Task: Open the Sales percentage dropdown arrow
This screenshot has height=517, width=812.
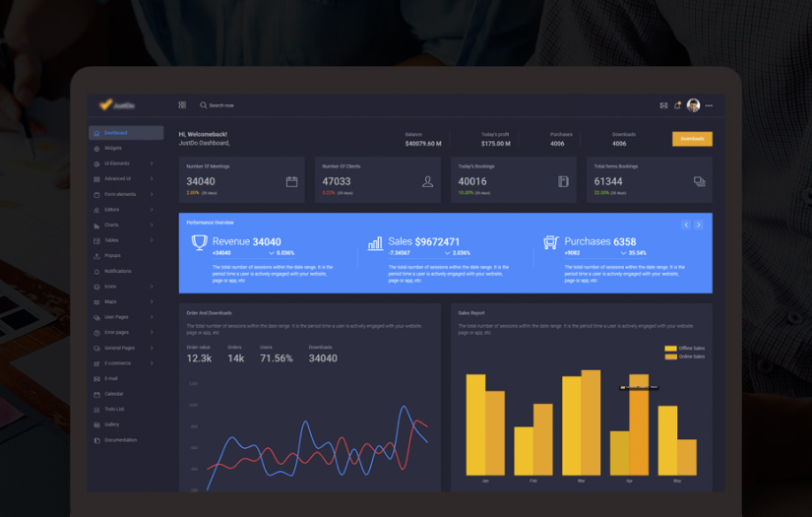Action: pyautogui.click(x=448, y=253)
